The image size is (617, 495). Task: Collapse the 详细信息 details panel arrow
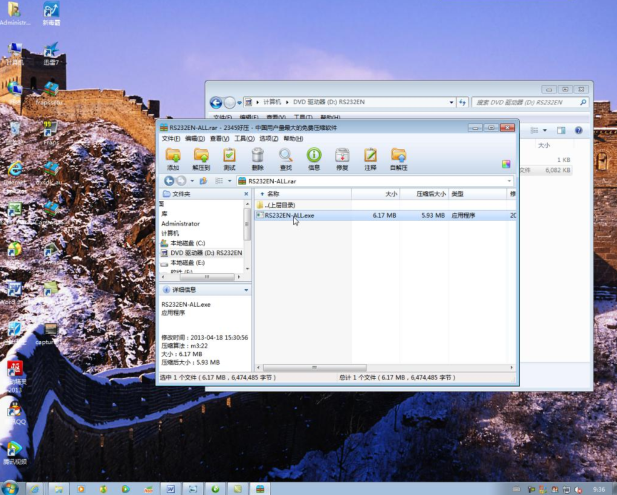pos(246,290)
